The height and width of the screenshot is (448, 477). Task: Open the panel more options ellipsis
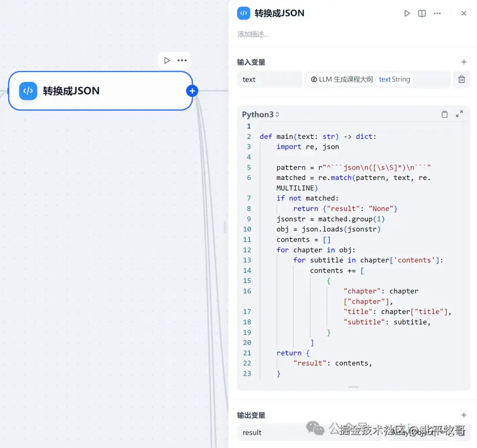coord(437,13)
